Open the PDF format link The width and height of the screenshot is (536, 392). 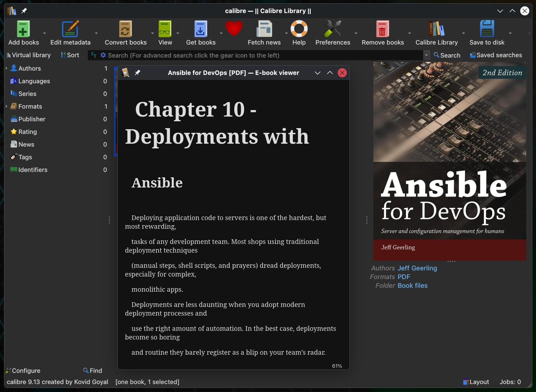(404, 277)
